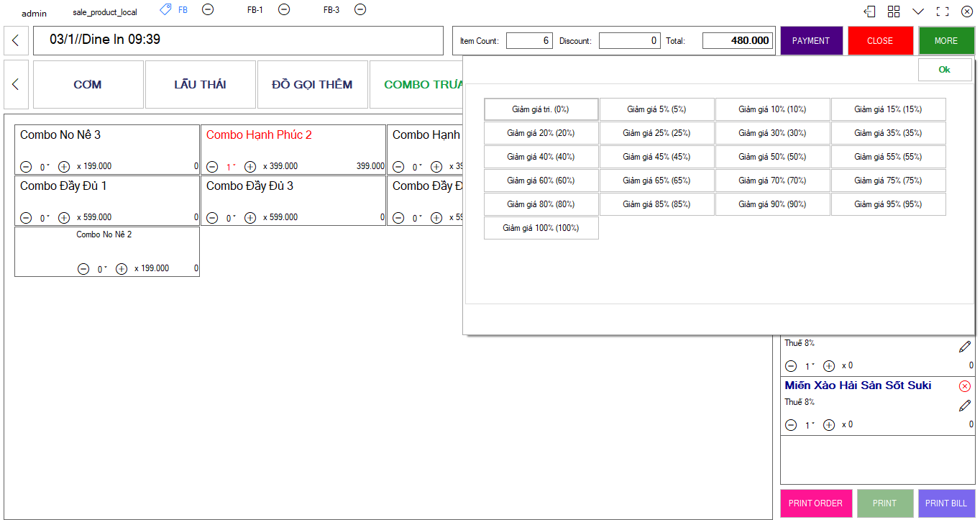Go back using arrow beside order title
This screenshot has width=980, height=520.
[16, 41]
